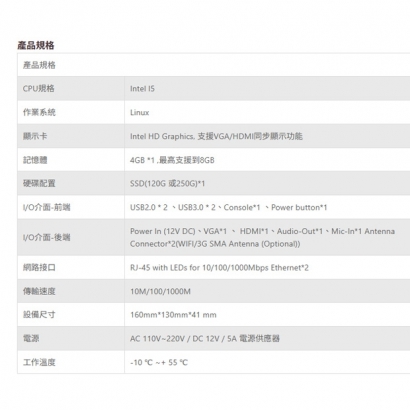Screen dimensions: 410x410
Task: Click the 工作溫度 label cell
Action: click(71, 362)
